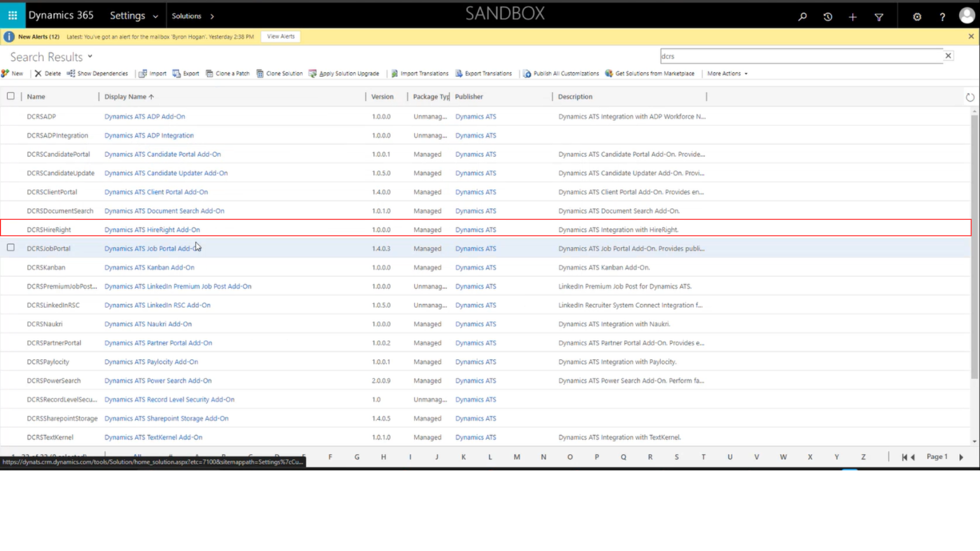
Task: Click Publish All Customizations button
Action: (561, 73)
